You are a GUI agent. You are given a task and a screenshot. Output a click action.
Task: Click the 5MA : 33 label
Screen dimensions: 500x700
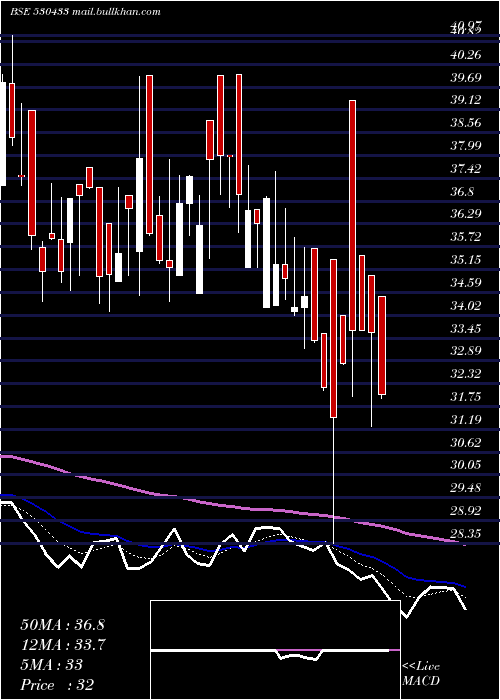pyautogui.click(x=52, y=665)
